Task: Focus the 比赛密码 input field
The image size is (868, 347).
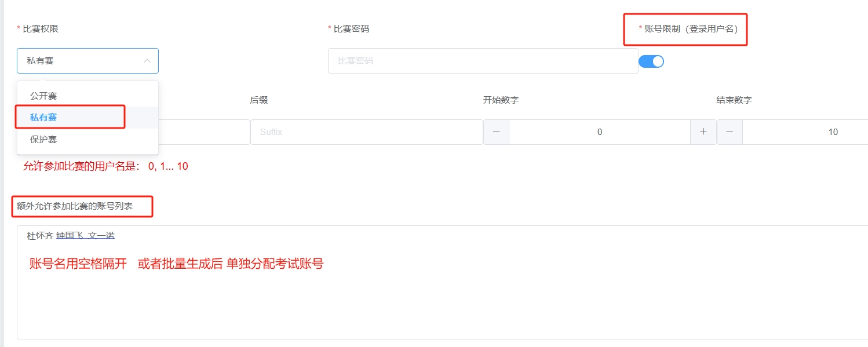Action: click(x=483, y=61)
